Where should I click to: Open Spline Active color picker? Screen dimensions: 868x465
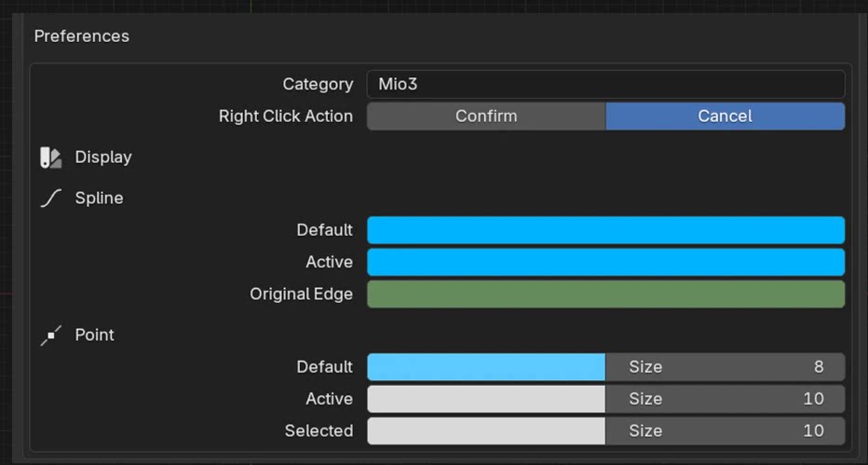coord(605,262)
